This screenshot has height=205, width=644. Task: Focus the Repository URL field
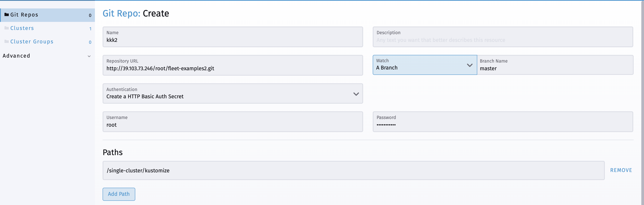coord(233,65)
